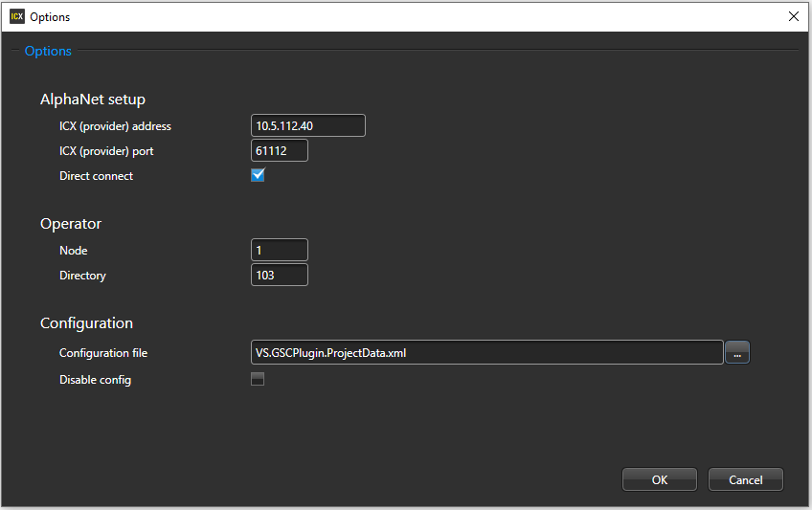Click the Operator heading
This screenshot has width=812, height=510.
pos(71,224)
